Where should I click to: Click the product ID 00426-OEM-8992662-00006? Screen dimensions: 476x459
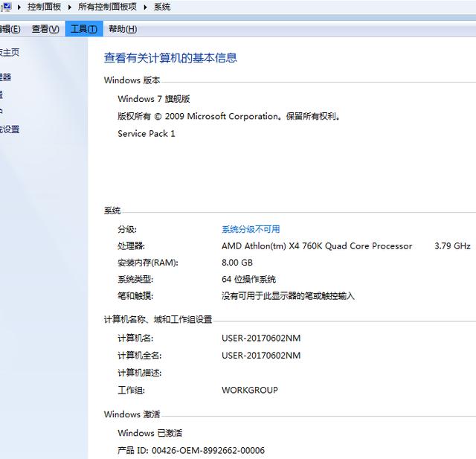pos(208,450)
